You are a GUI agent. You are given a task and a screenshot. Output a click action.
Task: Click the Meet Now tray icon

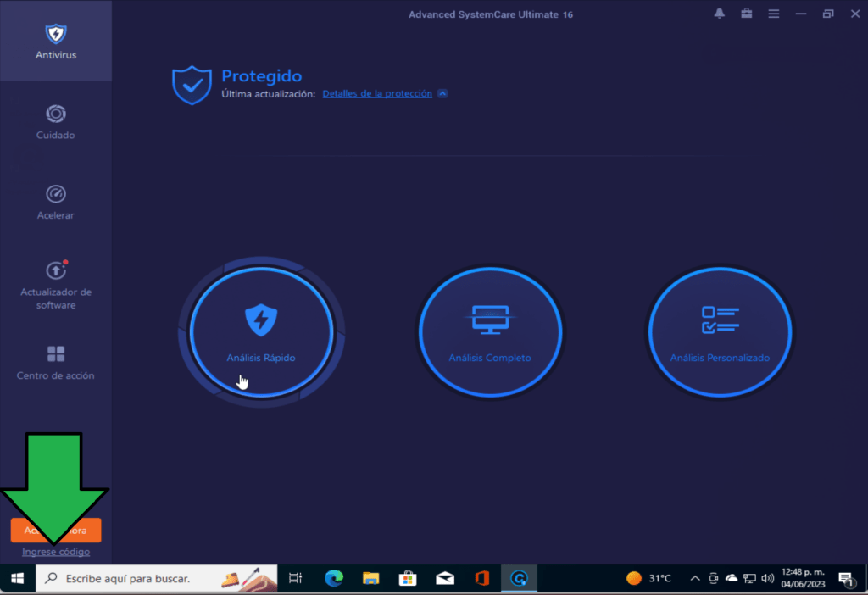[x=714, y=578]
